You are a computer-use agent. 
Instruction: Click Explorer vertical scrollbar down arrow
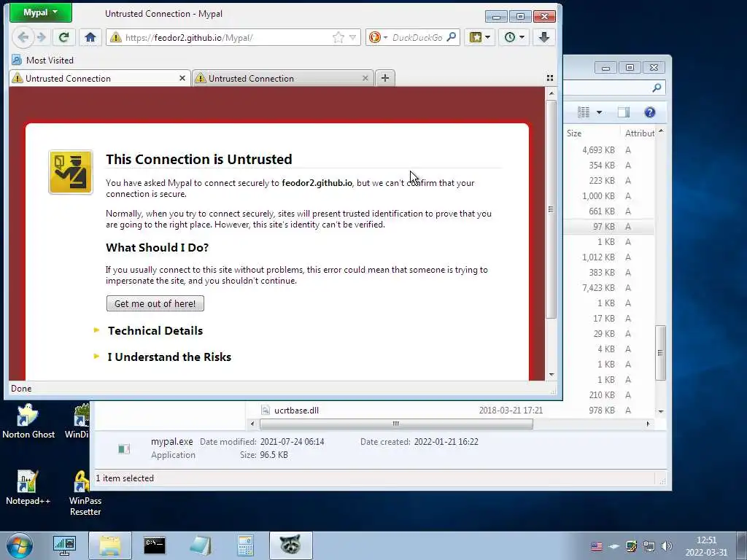[x=661, y=411]
